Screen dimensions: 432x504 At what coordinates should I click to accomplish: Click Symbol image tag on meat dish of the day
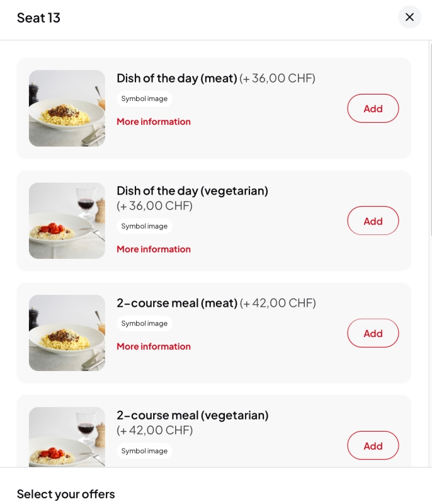[x=144, y=99]
